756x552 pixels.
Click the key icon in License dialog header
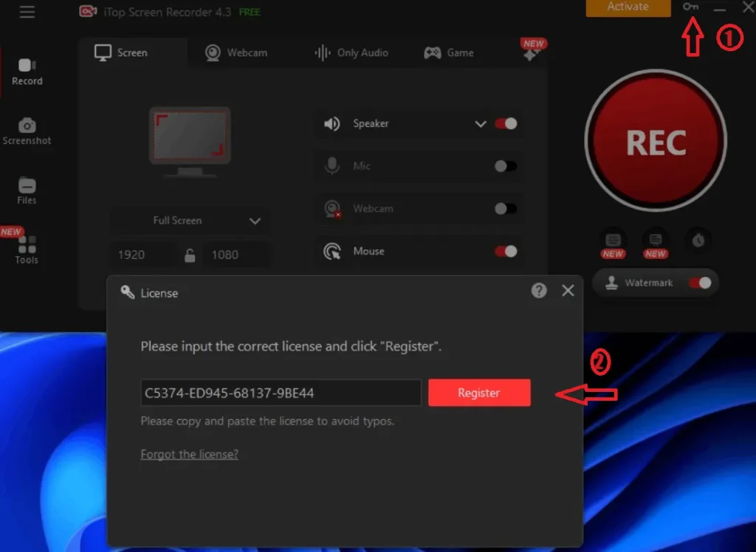[x=127, y=292]
